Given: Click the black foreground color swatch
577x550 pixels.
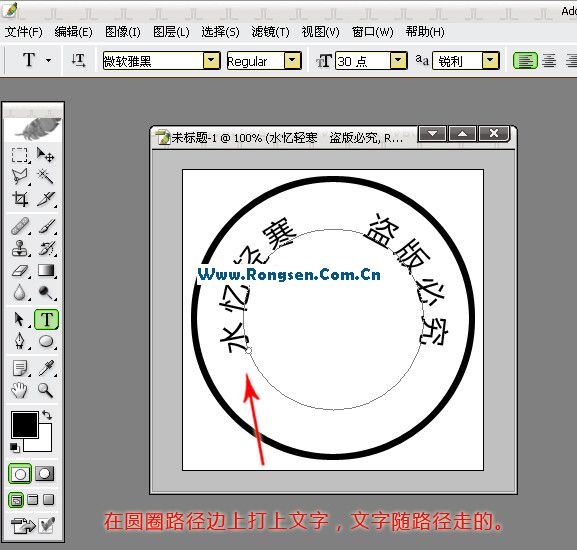Looking at the screenshot, I should pos(25,425).
